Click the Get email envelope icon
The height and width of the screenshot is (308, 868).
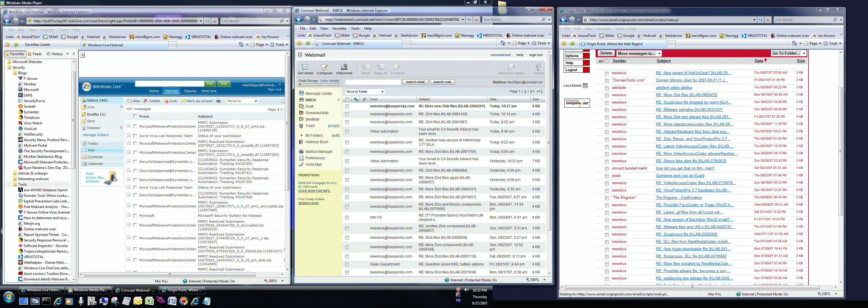click(305, 67)
